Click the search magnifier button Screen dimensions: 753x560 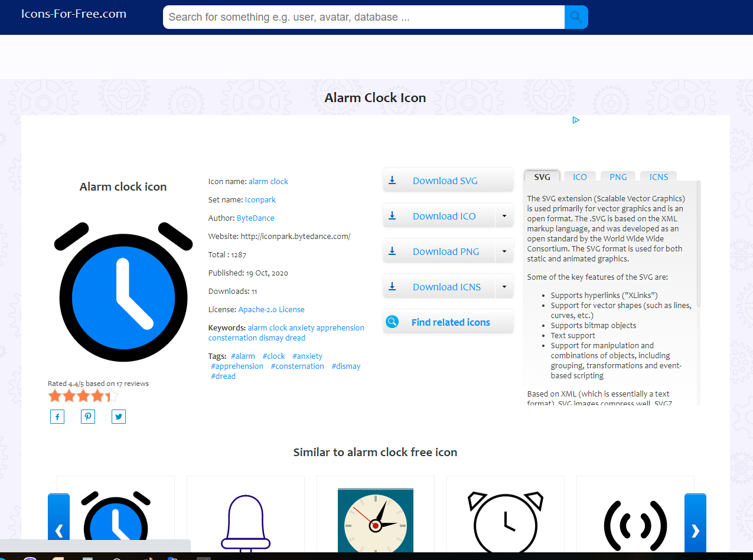(576, 17)
